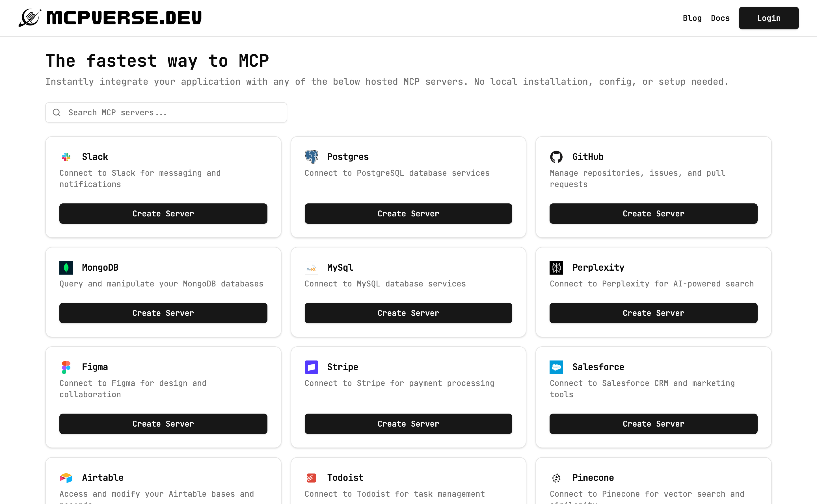817x504 pixels.
Task: Click the Stripe logo icon
Action: click(311, 367)
